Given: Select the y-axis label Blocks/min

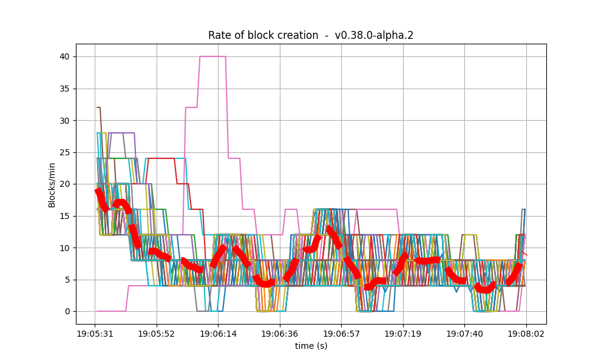Looking at the screenshot, I should coord(52,184).
